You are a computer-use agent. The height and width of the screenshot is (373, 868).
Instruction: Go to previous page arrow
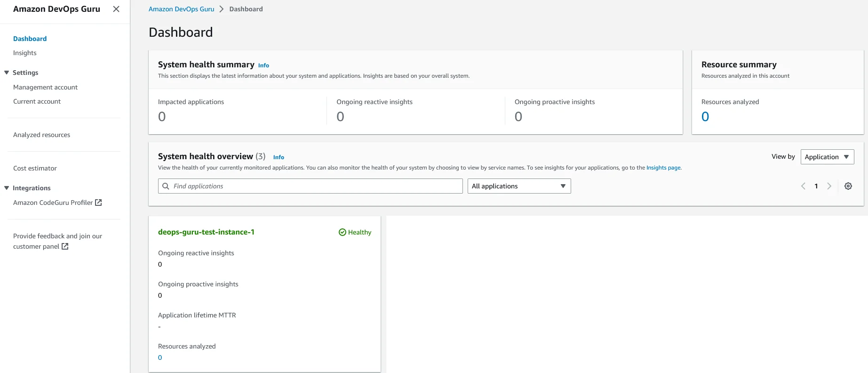click(803, 186)
